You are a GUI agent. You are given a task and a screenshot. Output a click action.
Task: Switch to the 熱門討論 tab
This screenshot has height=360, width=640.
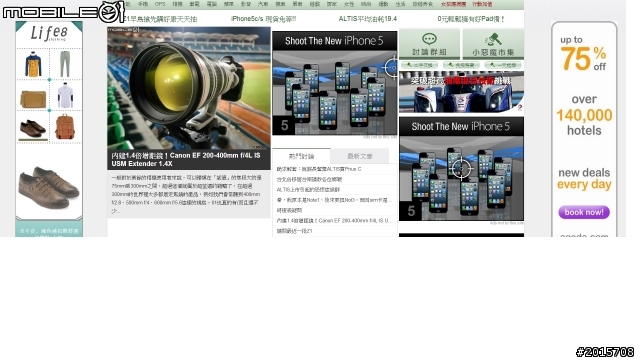[x=301, y=156]
